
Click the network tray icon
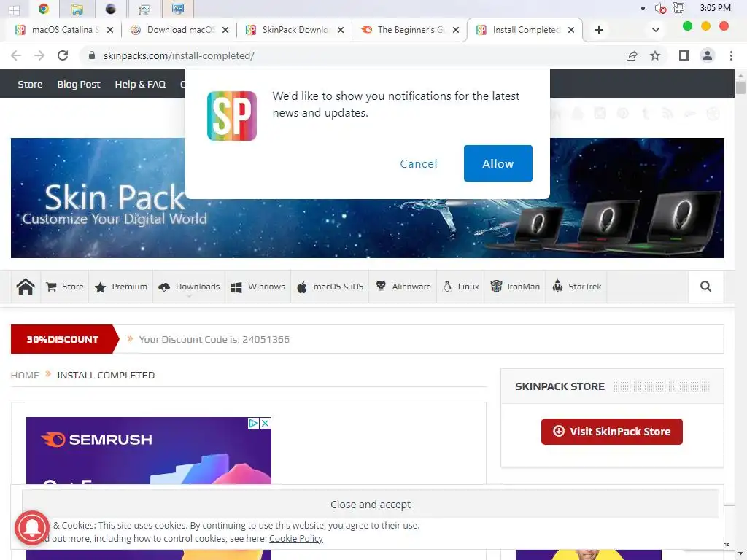coord(678,8)
